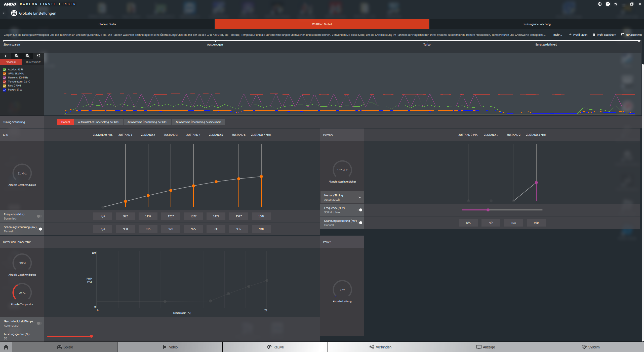Screen dimensions: 644x352
Task: Uncheck the Activity graph checkbox
Action: (x=5, y=70)
